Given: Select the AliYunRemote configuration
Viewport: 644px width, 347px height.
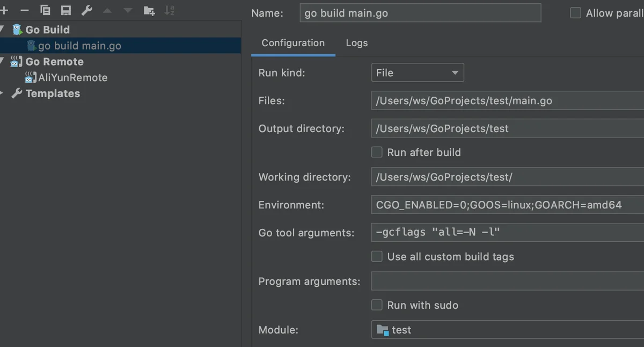Looking at the screenshot, I should [72, 77].
